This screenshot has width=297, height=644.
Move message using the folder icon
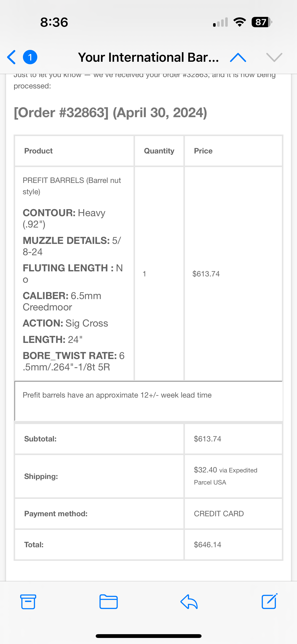(x=109, y=602)
